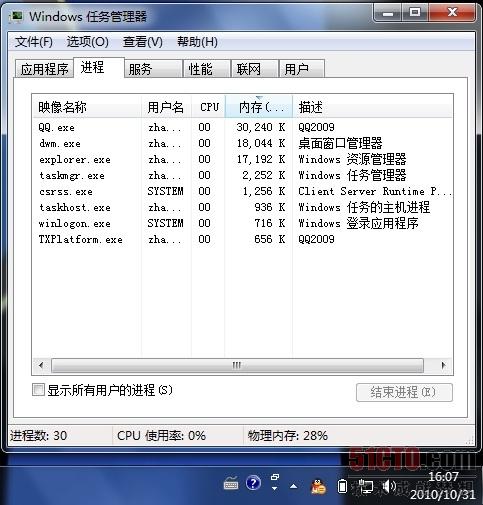Open the 查看(V) menu
483x505 pixels.
143,42
